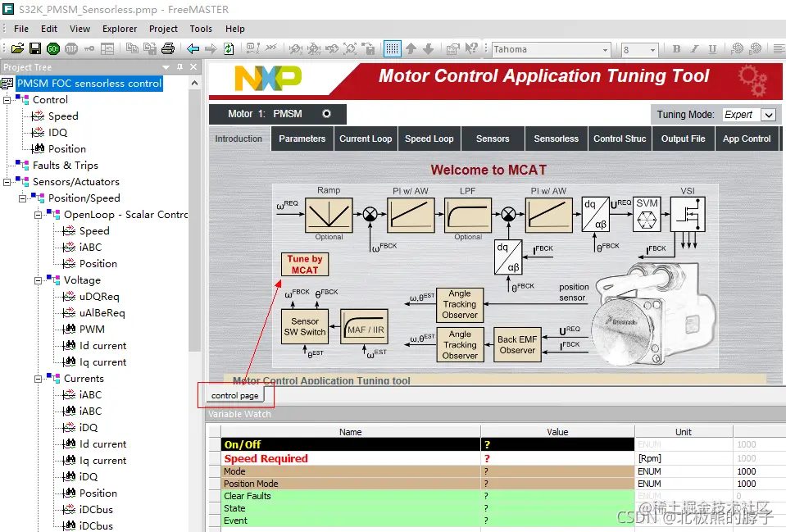
Task: Click the Name column header in Variable Watch
Action: click(351, 432)
